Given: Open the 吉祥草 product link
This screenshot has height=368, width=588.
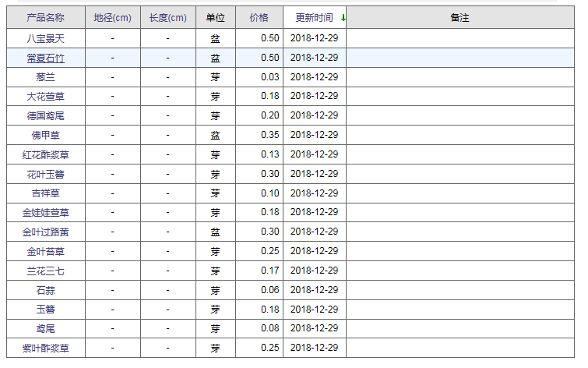Looking at the screenshot, I should 45,193.
